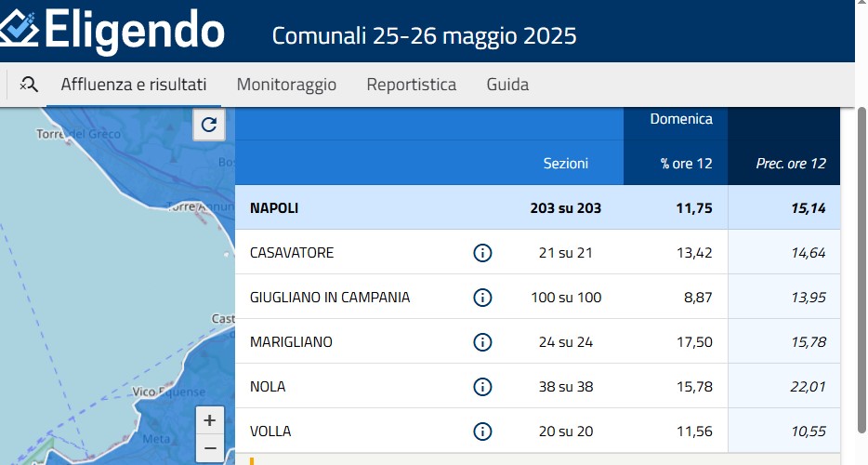Click the Sezioni column header
The height and width of the screenshot is (465, 868).
pos(566,164)
